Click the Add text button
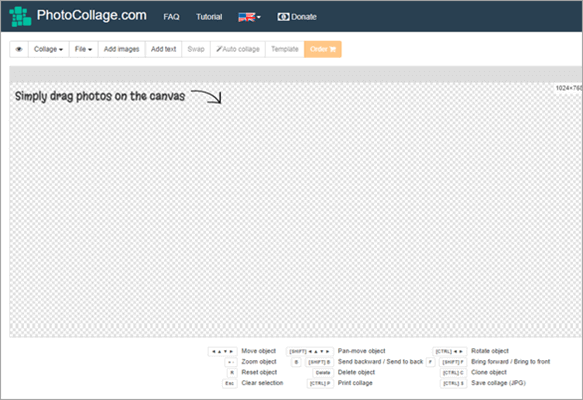The height and width of the screenshot is (400, 583). tap(164, 49)
